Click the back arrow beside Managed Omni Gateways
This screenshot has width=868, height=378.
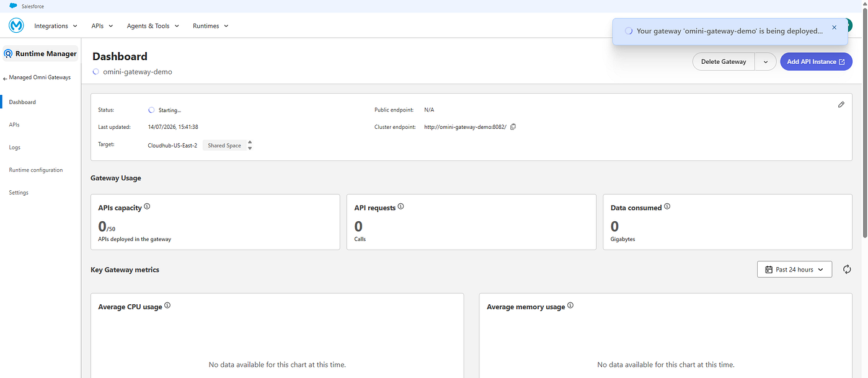(x=5, y=78)
